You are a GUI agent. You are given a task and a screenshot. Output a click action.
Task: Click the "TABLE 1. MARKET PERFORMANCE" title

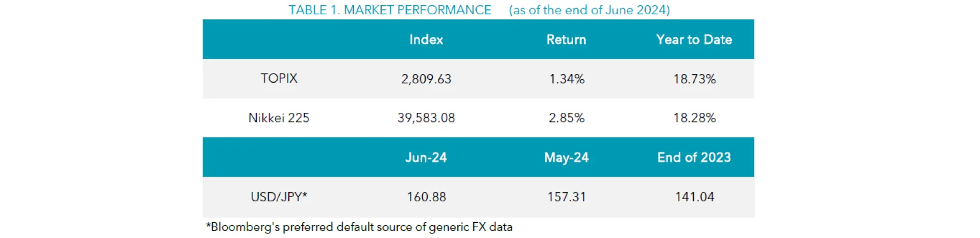point(389,10)
